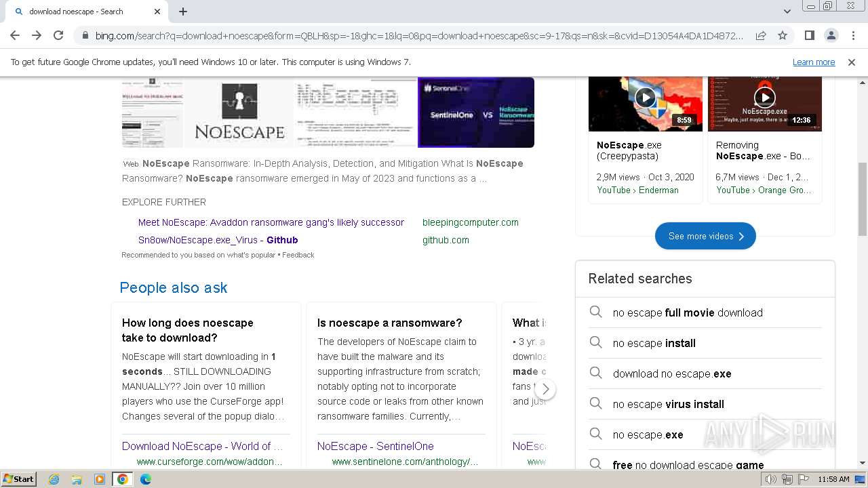
Task: Open the SentinelOne VS NoEscape image
Action: [x=476, y=112]
